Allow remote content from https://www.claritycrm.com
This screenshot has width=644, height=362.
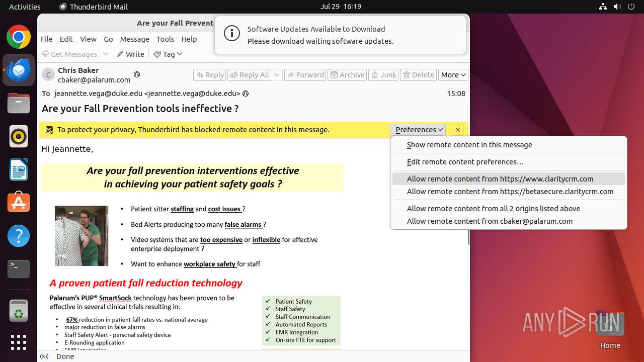point(508,179)
